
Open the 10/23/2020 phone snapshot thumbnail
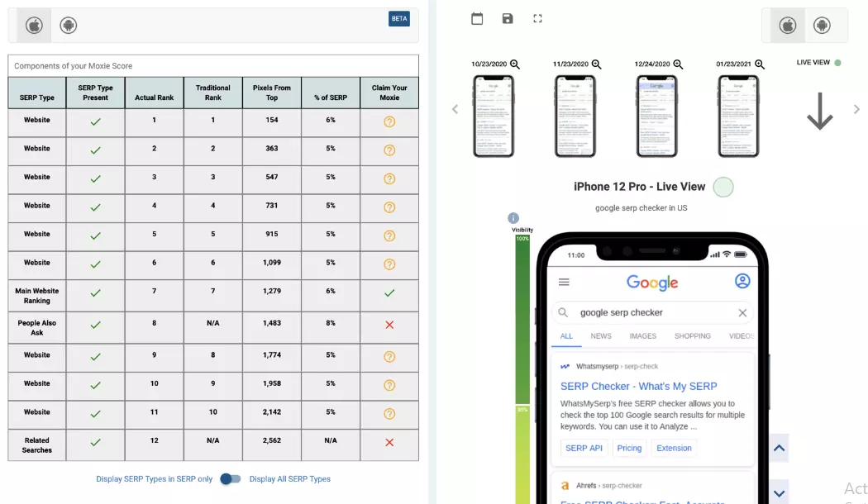(494, 116)
